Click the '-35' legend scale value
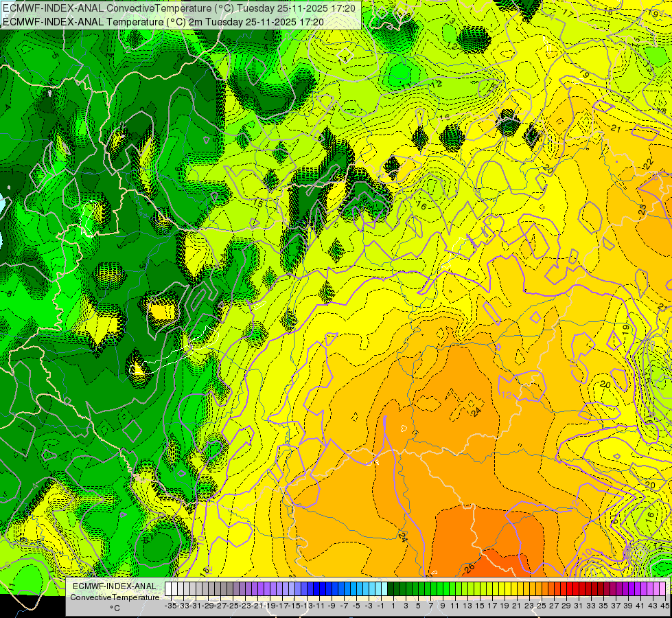The height and width of the screenshot is (618, 672). click(170, 606)
